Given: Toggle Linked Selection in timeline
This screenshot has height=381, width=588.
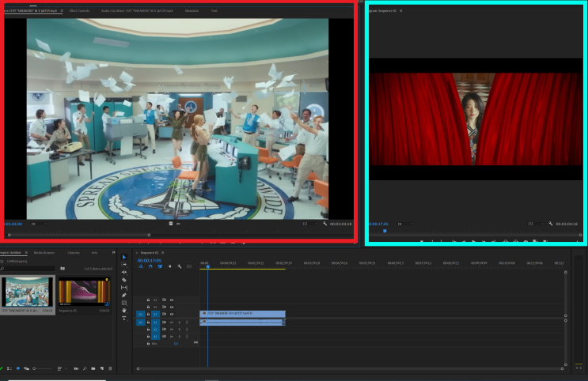Looking at the screenshot, I should [x=160, y=266].
